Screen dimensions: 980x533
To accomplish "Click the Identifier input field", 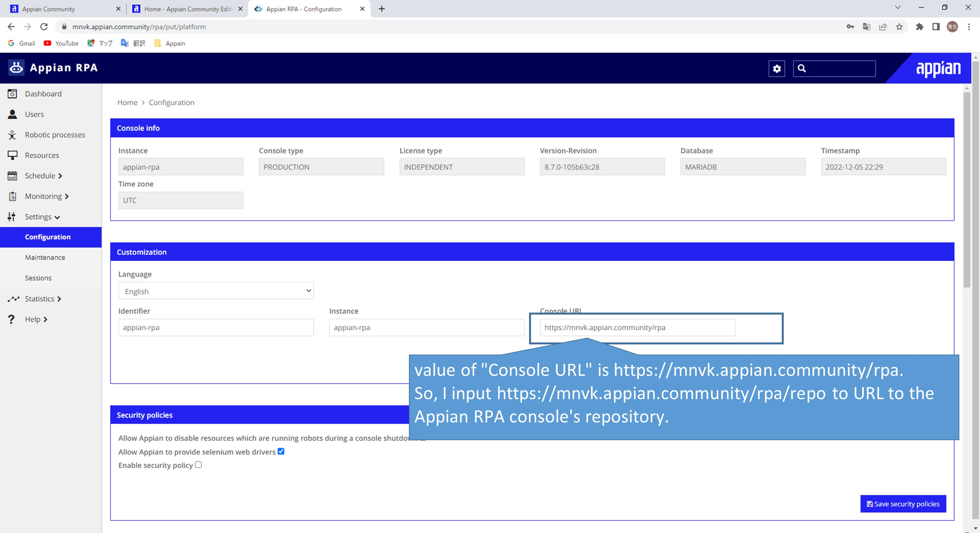I will pyautogui.click(x=216, y=327).
